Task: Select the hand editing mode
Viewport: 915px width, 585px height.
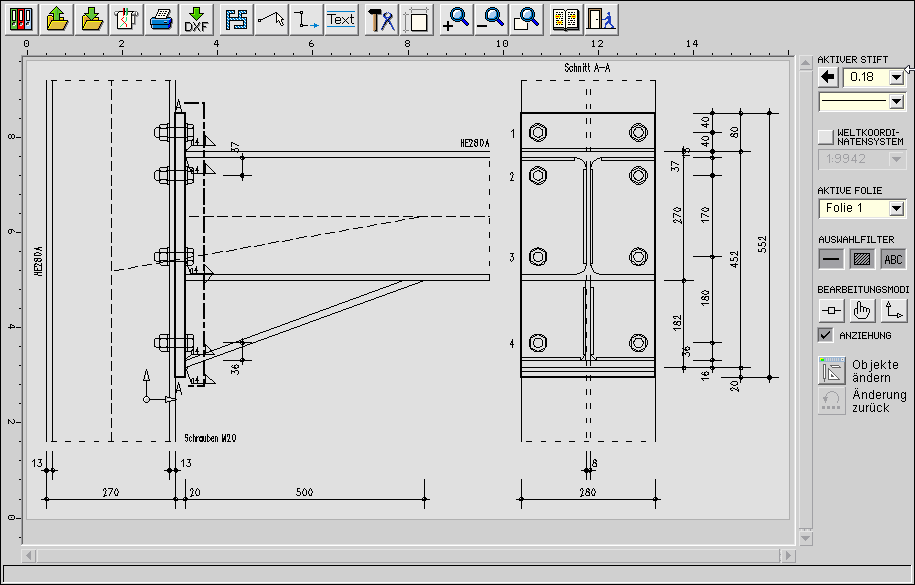Action: [x=862, y=311]
